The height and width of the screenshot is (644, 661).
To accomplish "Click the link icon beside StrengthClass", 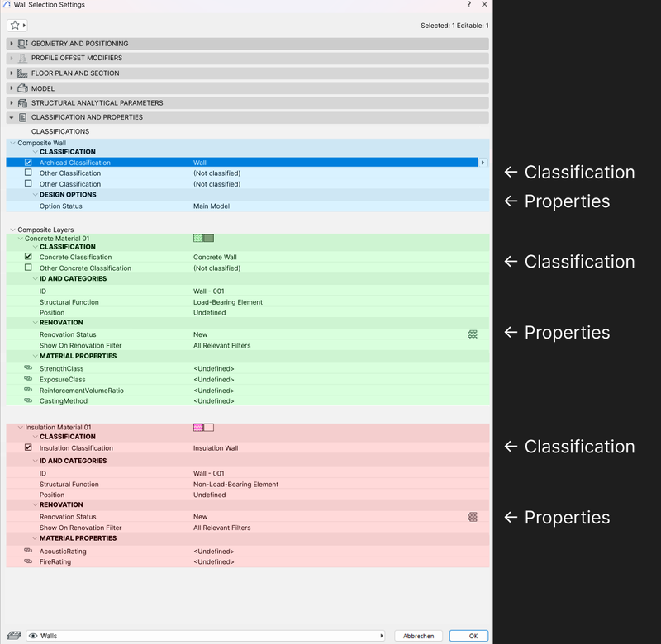I will tap(28, 367).
